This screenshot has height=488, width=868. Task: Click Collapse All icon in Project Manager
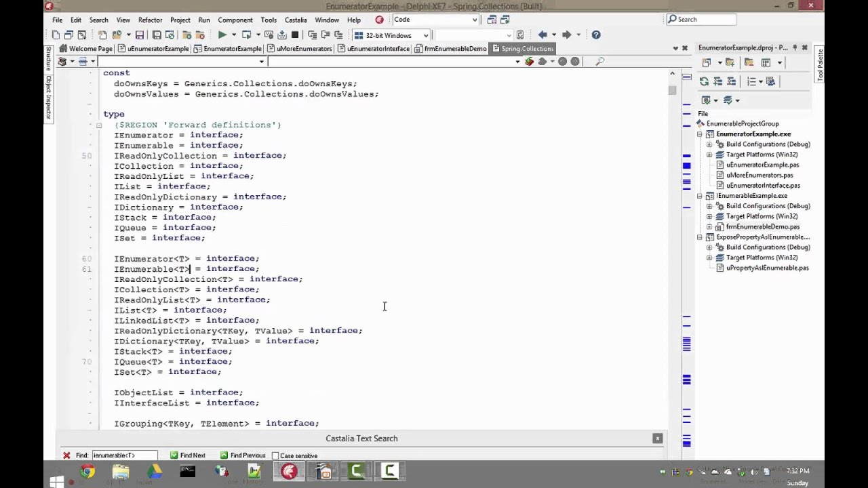(x=731, y=81)
